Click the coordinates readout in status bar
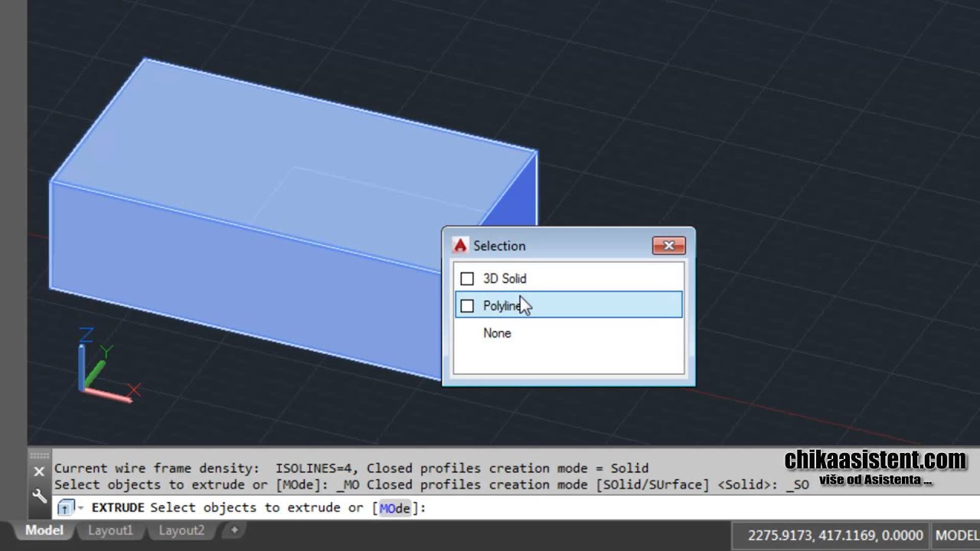The image size is (980, 551). [835, 536]
